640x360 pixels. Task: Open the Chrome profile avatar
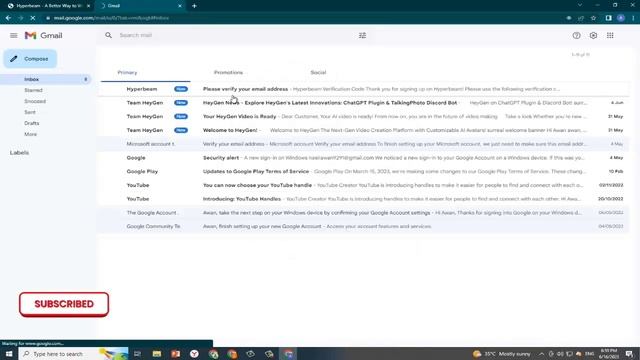tap(620, 18)
